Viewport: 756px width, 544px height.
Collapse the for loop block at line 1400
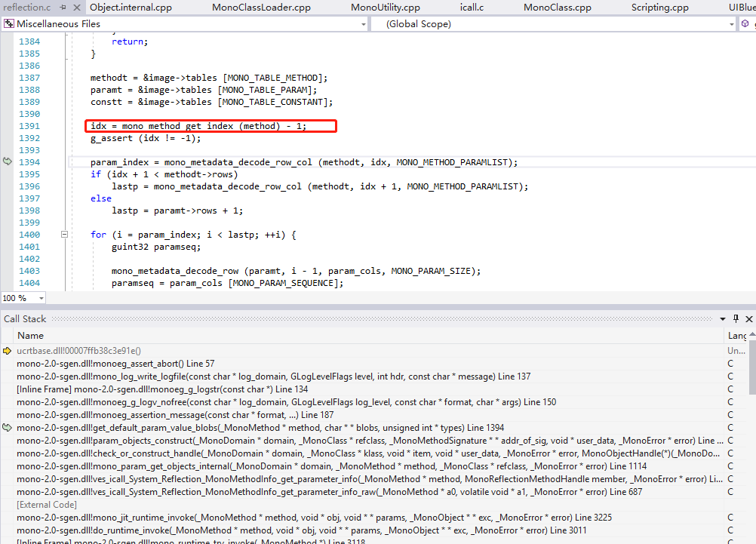pos(64,234)
